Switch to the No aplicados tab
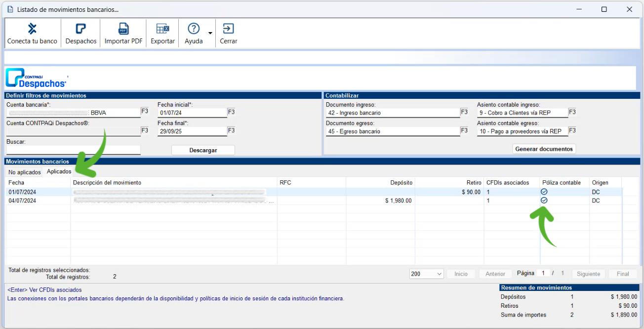Image resolution: width=644 pixels, height=329 pixels. 24,172
